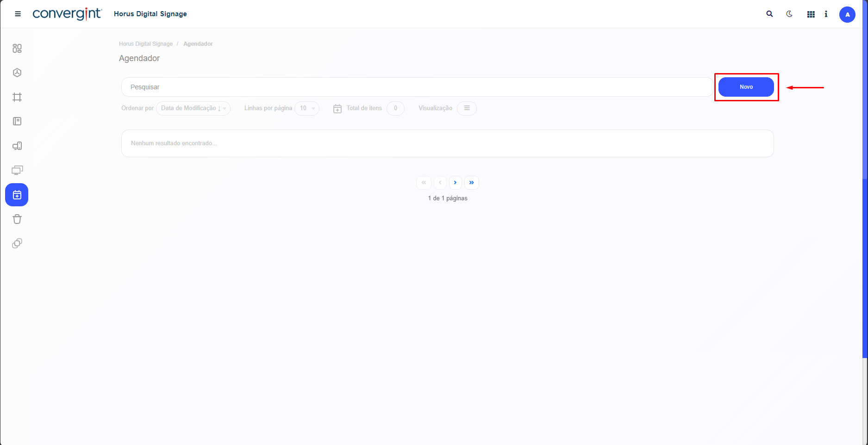Viewport: 868px width, 445px height.
Task: Open the user avatar menu
Action: (x=847, y=14)
